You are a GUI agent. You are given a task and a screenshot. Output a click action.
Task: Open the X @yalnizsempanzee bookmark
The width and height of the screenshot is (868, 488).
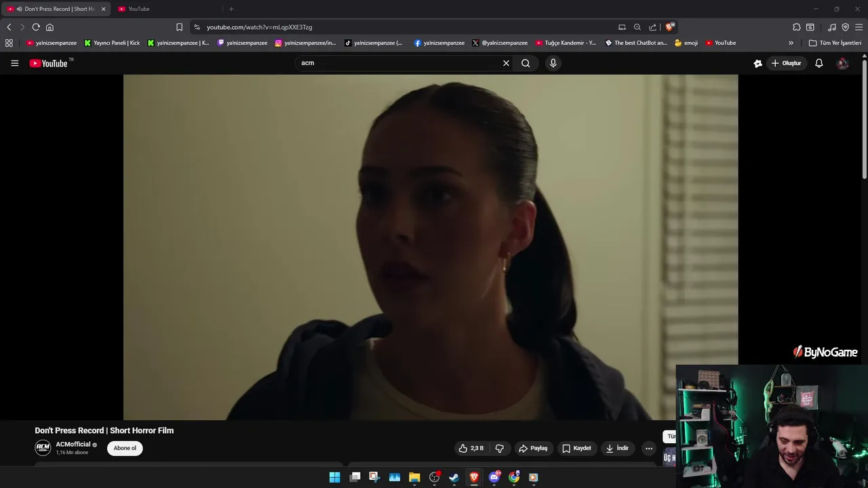[500, 43]
